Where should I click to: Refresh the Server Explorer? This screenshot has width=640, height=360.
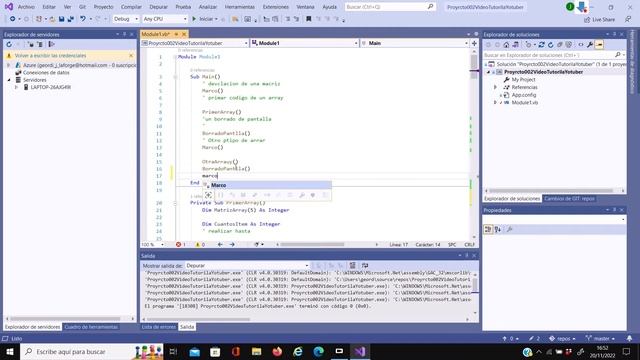click(x=9, y=44)
